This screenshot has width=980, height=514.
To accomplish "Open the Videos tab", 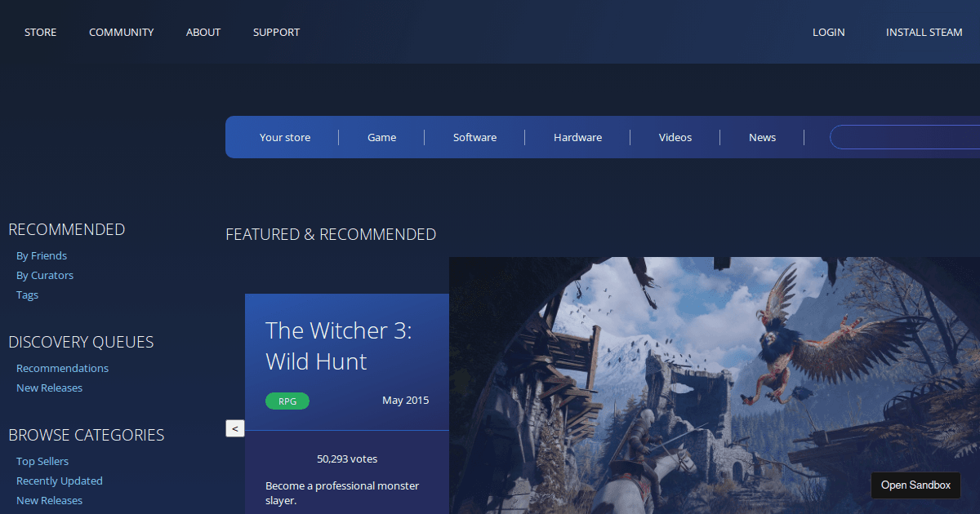I will [x=675, y=137].
